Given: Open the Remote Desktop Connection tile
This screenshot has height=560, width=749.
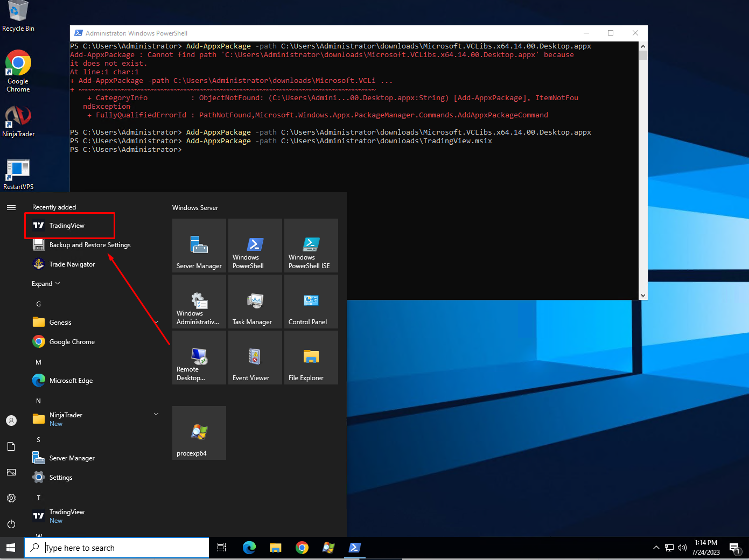Looking at the screenshot, I should [199, 358].
